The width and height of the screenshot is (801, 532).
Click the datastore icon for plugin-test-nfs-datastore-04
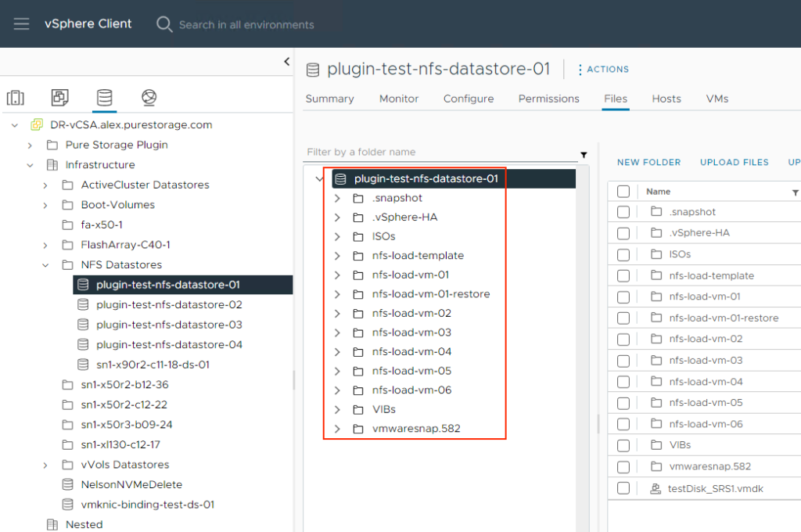point(83,344)
